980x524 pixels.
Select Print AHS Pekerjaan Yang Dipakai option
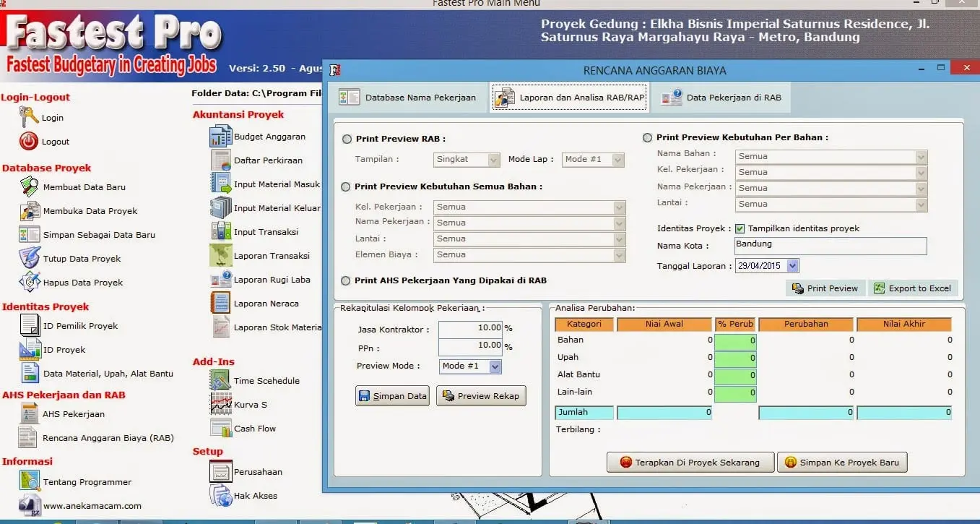pyautogui.click(x=346, y=281)
